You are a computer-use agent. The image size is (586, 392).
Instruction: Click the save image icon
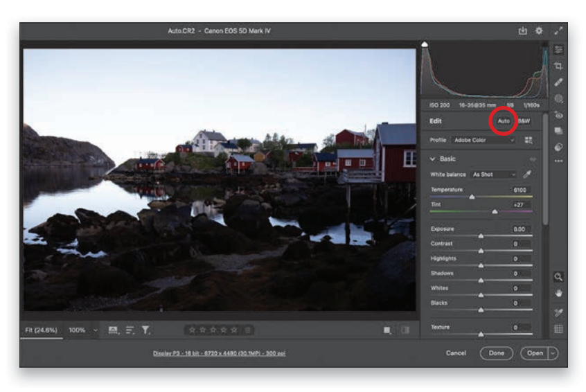point(522,31)
